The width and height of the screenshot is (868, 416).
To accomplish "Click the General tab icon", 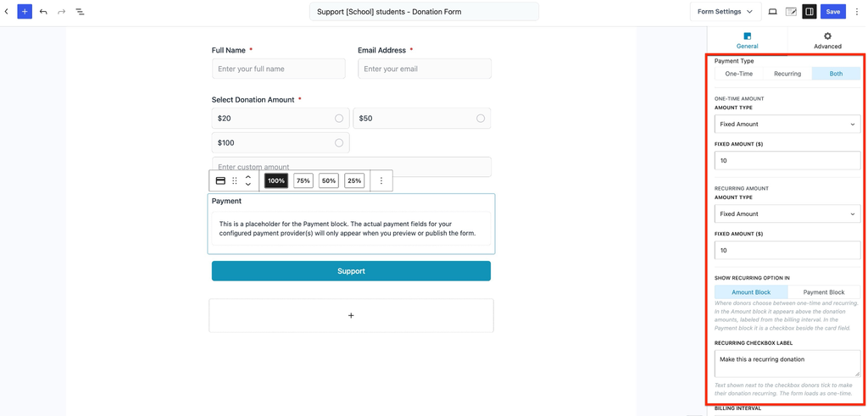I will (748, 36).
